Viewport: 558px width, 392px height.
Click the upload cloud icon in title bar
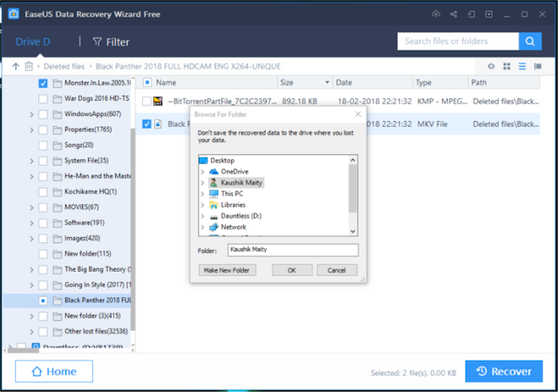pos(436,14)
